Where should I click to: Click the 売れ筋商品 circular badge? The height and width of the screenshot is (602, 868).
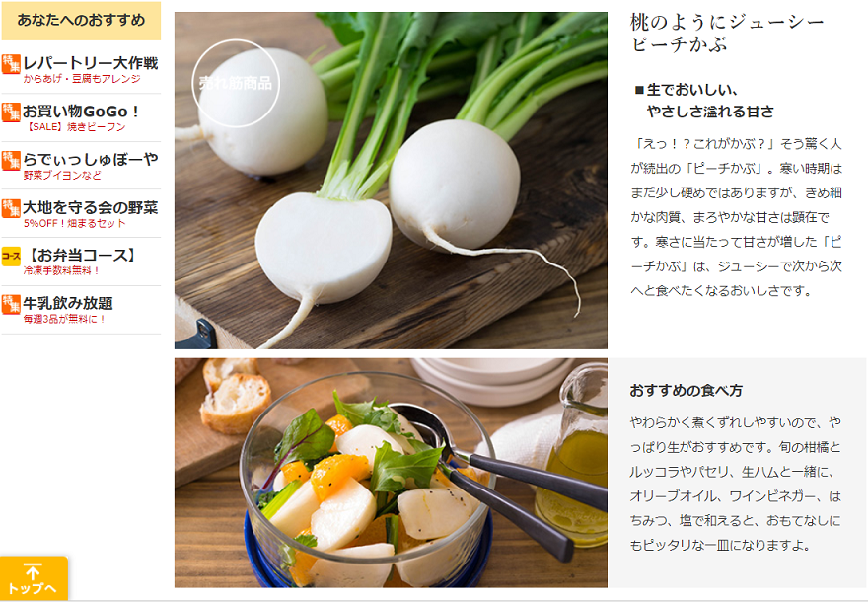[x=236, y=83]
